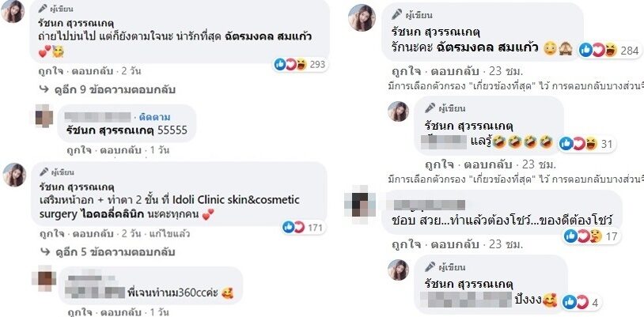View the 17 reactions on the comment
This screenshot has height=317, width=644.
click(591, 236)
